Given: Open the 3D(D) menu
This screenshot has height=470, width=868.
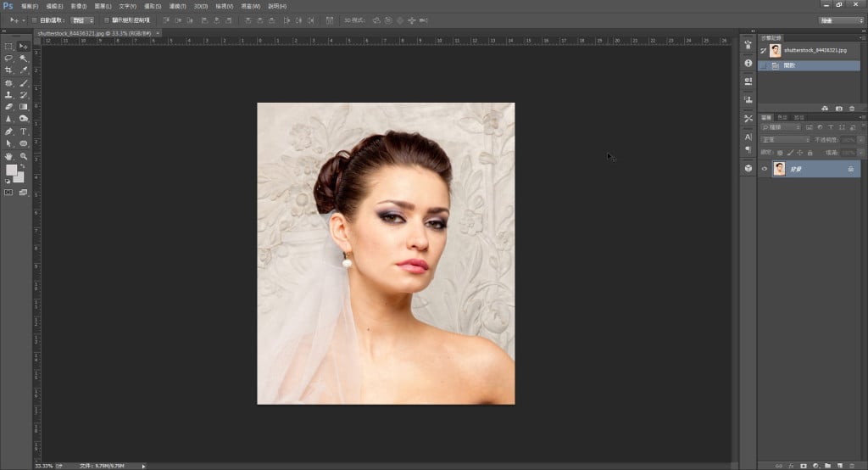Looking at the screenshot, I should pos(200,6).
